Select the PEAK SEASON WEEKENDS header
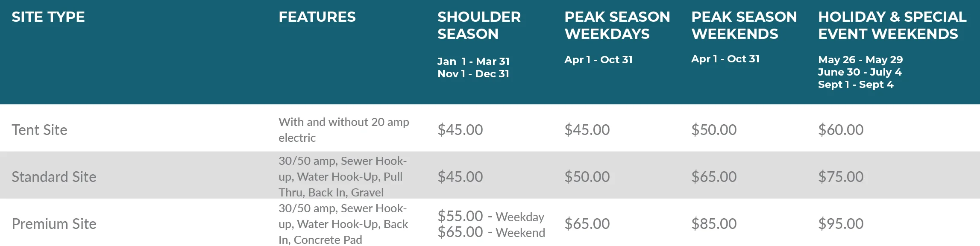980x246 pixels. point(744,26)
